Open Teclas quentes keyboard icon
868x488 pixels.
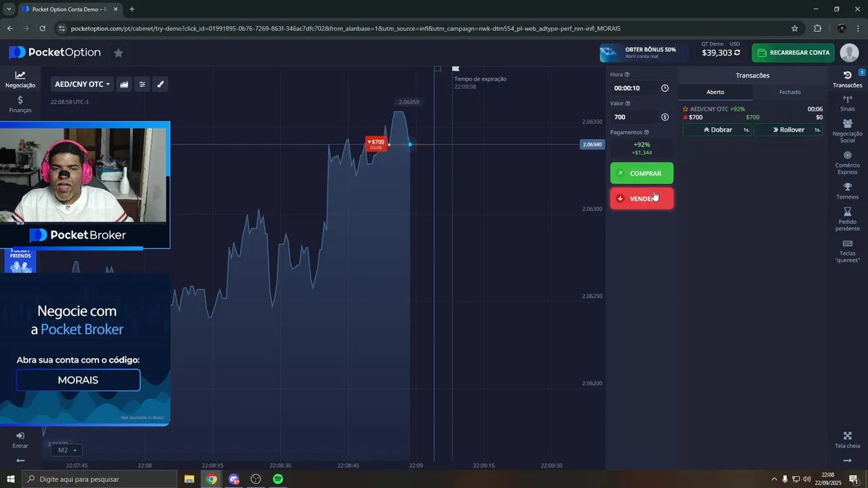pyautogui.click(x=848, y=251)
